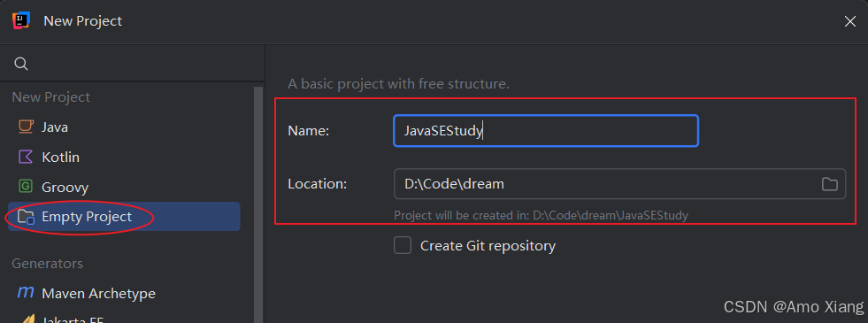Screen dimensions: 868x323
Task: Close the New Project dialog
Action: tap(849, 21)
